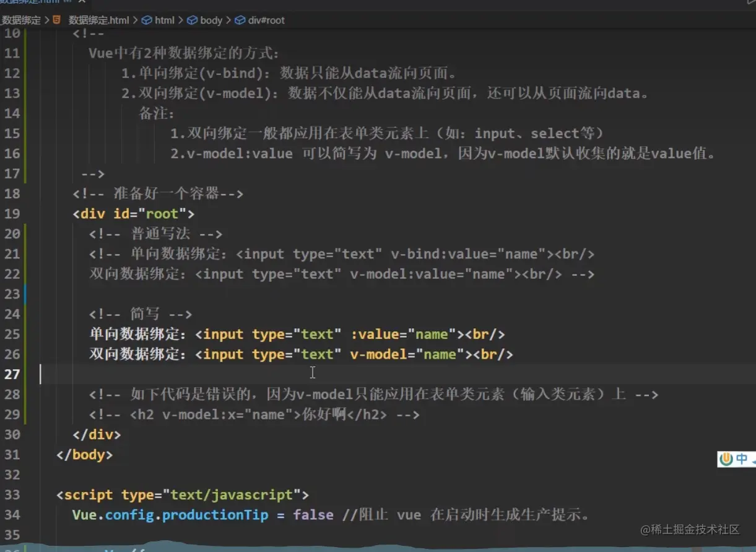
Task: Open the 数据绑定.html file breadcrumb
Action: (x=98, y=20)
